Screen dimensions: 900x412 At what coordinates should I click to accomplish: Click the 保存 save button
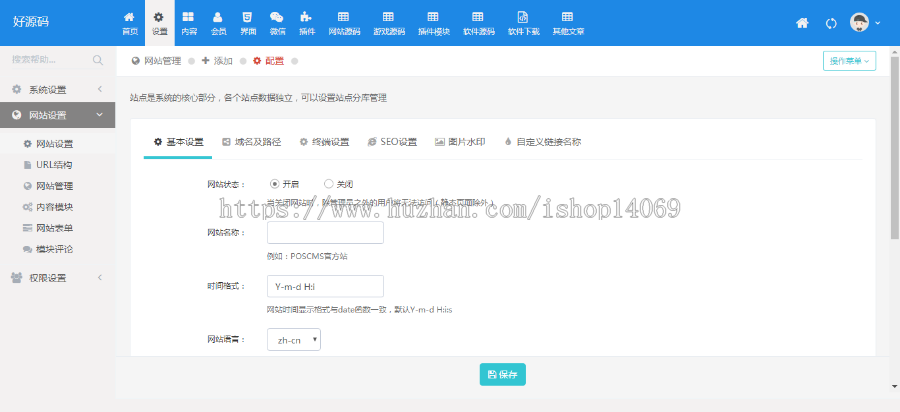click(503, 375)
